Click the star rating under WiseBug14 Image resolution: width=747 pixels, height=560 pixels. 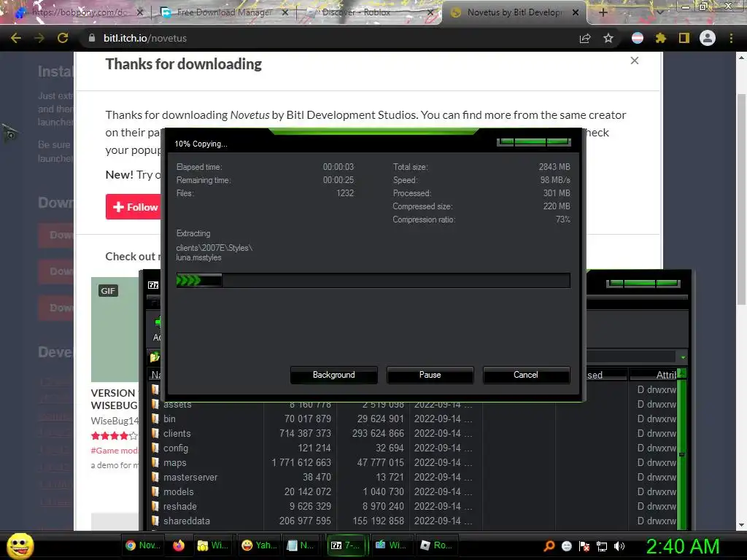click(115, 435)
